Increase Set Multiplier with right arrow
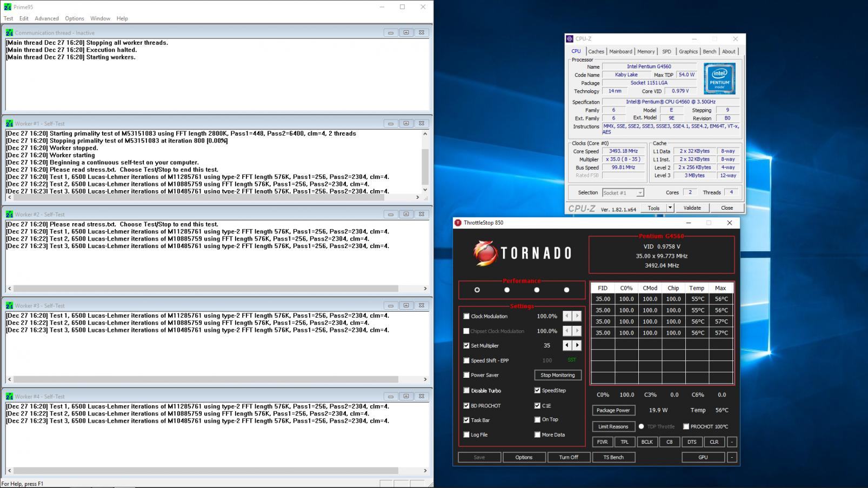Image resolution: width=868 pixels, height=488 pixels. pos(577,345)
